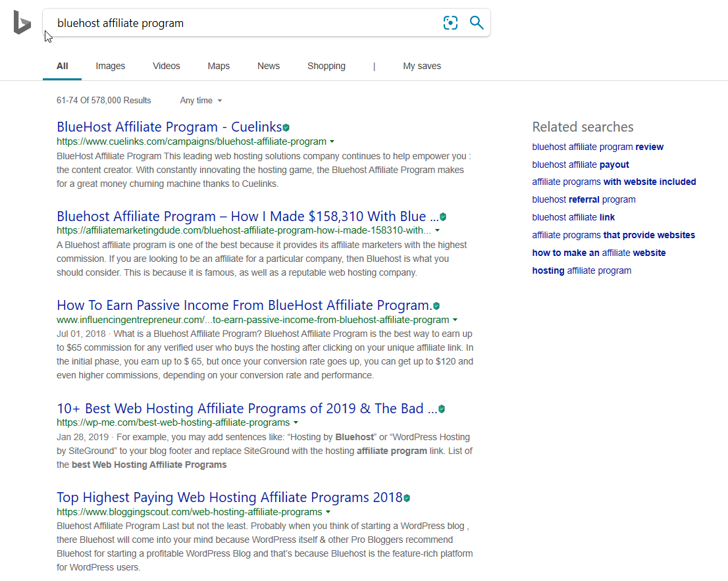
Task: Expand bloggingscout.com URL dropdown arrow
Action: click(x=328, y=512)
